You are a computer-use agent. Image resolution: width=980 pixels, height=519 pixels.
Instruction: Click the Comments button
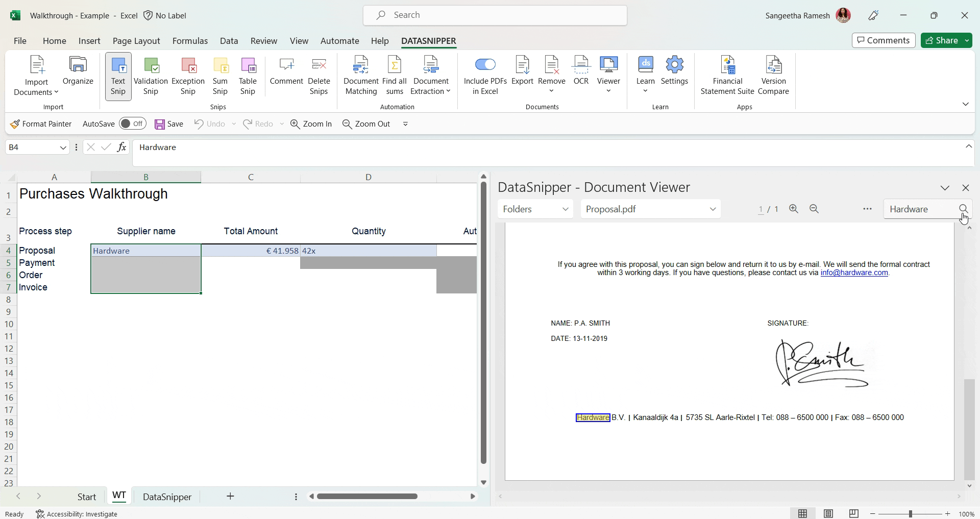(x=884, y=40)
